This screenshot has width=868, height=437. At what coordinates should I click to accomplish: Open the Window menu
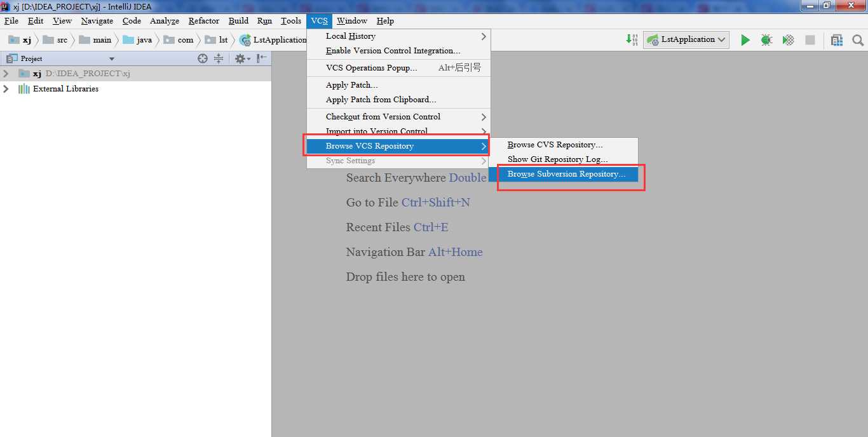(352, 21)
